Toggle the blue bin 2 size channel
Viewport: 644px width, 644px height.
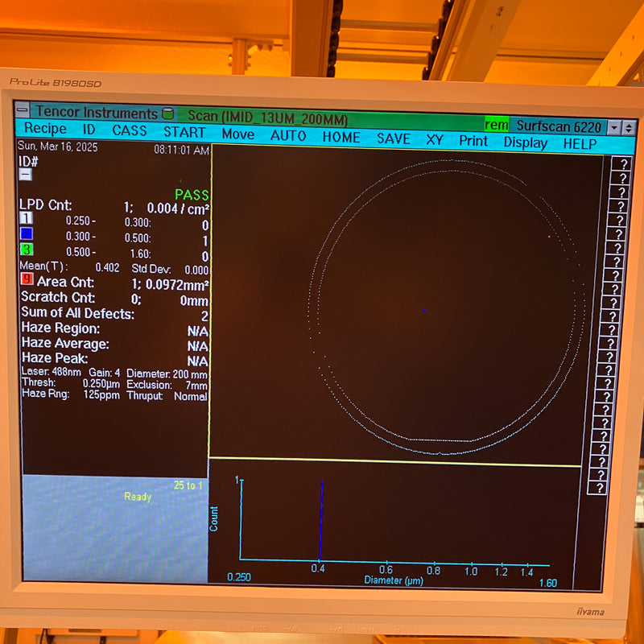point(25,234)
